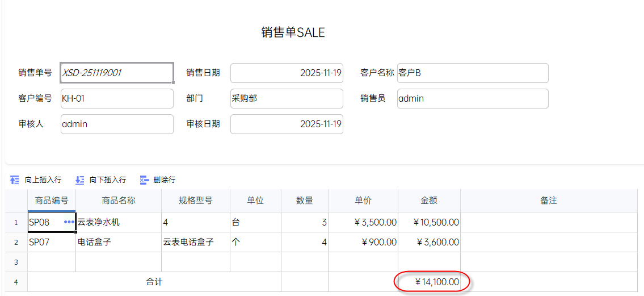
Task: Click the 商品编号 column header
Action: (52, 201)
